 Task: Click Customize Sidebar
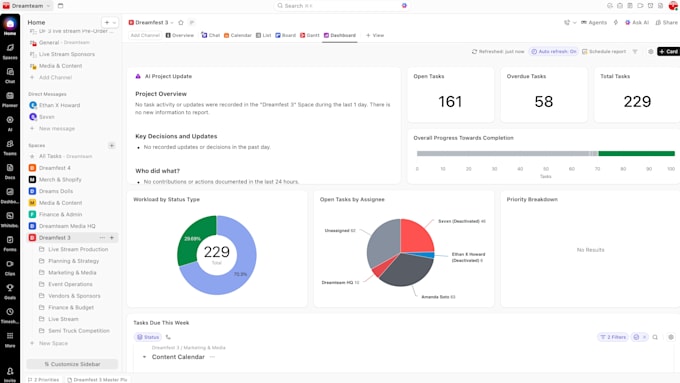point(72,364)
